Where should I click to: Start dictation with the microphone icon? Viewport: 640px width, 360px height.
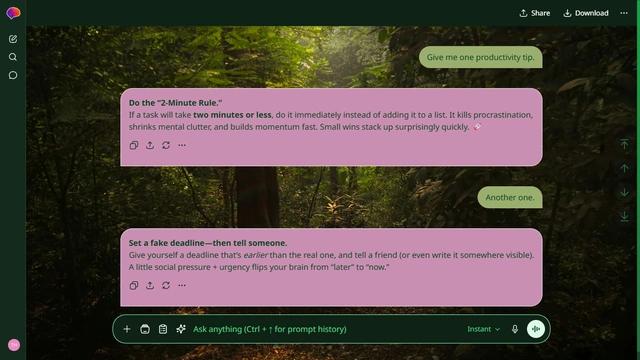pyautogui.click(x=515, y=329)
